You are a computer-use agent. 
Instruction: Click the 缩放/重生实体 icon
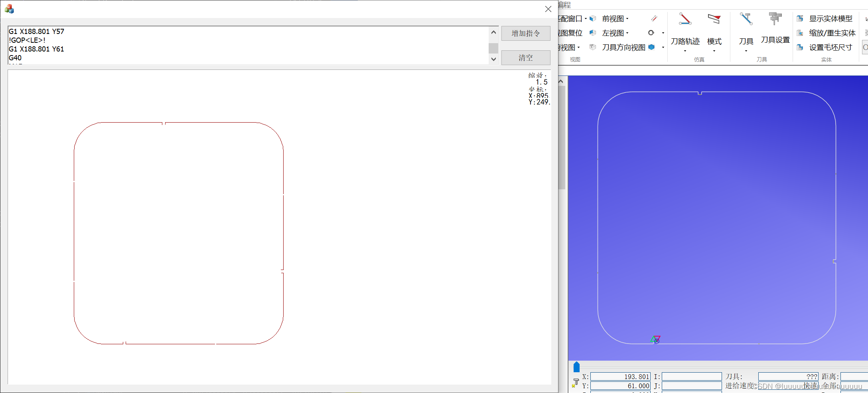800,33
